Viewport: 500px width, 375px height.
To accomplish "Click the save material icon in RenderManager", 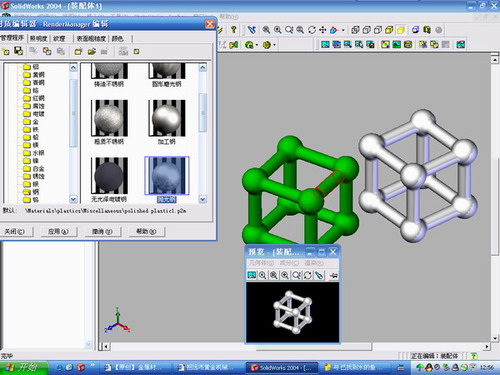I will coord(18,51).
